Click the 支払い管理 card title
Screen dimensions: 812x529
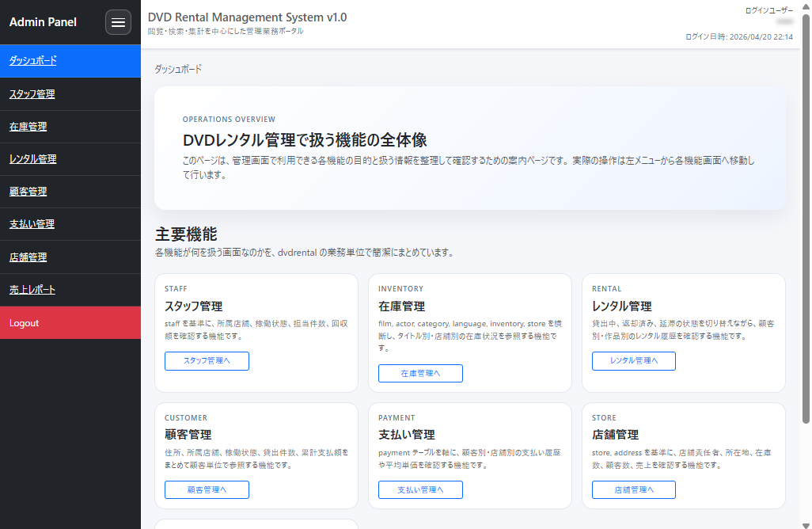(407, 435)
